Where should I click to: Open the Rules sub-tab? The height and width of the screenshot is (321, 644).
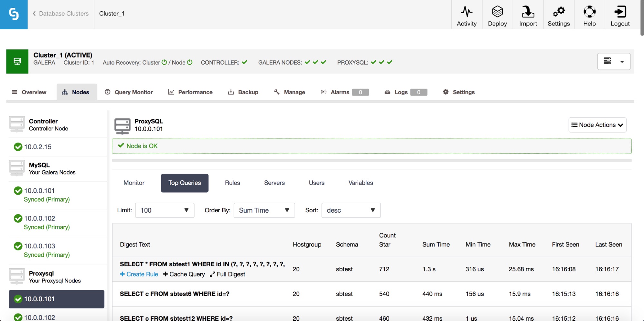click(233, 183)
